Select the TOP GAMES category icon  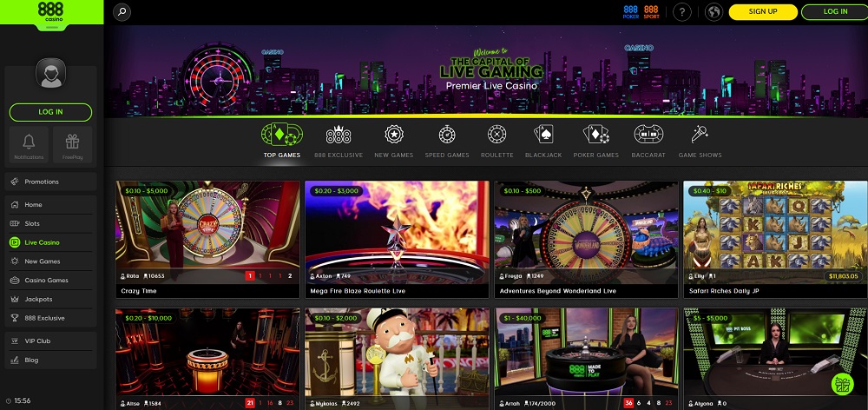(x=282, y=135)
